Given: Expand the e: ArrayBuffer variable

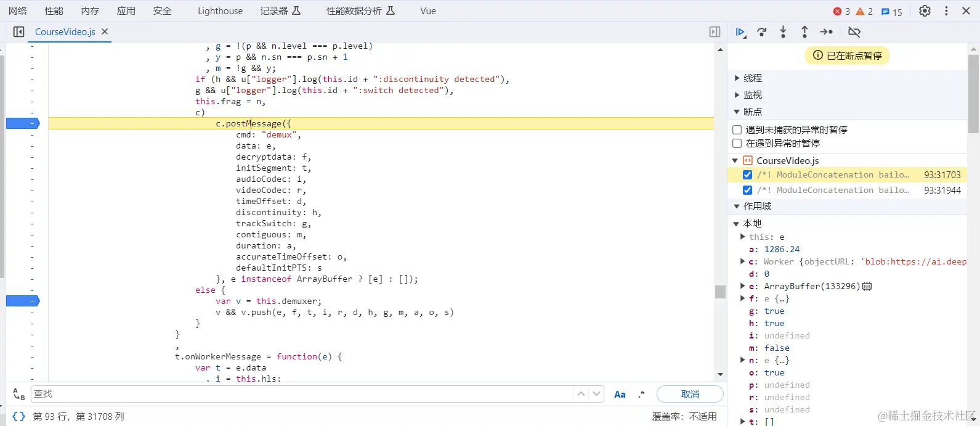Looking at the screenshot, I should [743, 286].
